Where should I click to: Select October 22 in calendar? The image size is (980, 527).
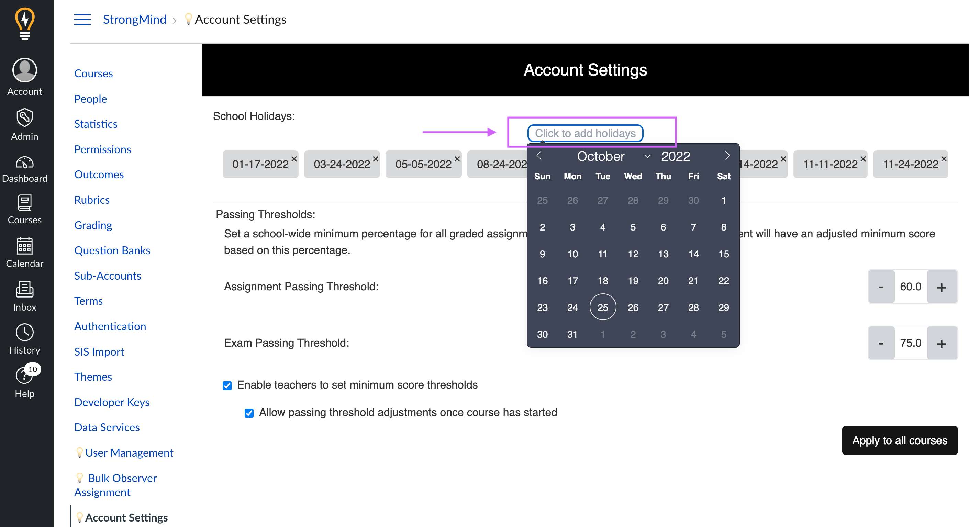(x=724, y=281)
